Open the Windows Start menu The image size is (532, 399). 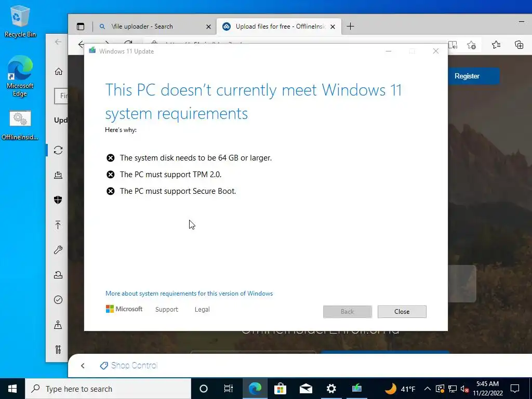click(x=12, y=389)
